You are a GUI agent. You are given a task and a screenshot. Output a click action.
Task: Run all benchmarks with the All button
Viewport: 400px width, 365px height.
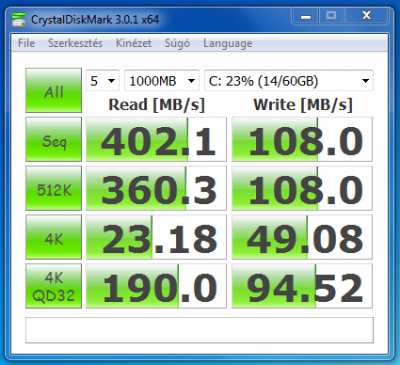coord(54,90)
